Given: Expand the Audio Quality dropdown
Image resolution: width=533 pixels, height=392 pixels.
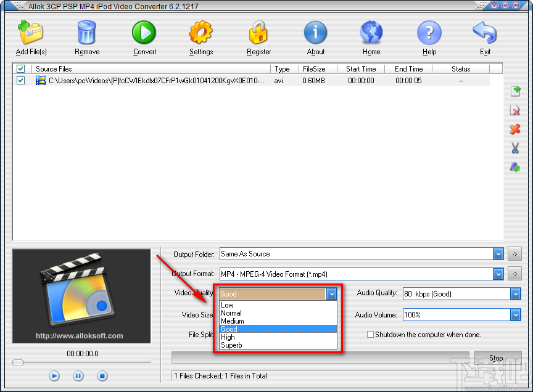Looking at the screenshot, I should coord(514,294).
